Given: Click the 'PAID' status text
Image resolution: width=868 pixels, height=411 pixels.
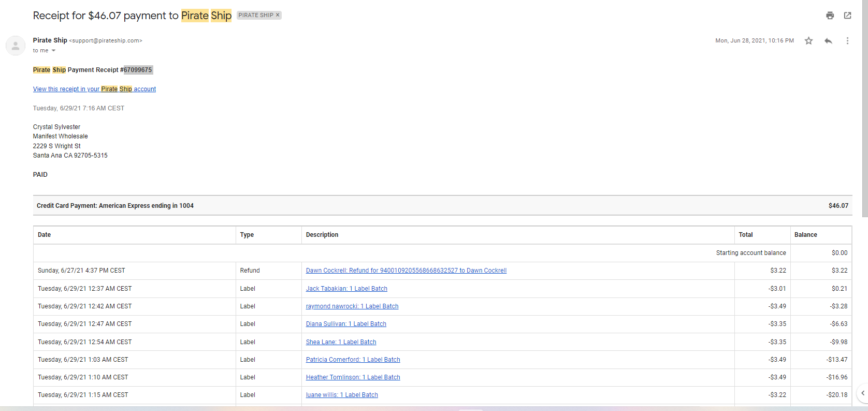Looking at the screenshot, I should 40,175.
